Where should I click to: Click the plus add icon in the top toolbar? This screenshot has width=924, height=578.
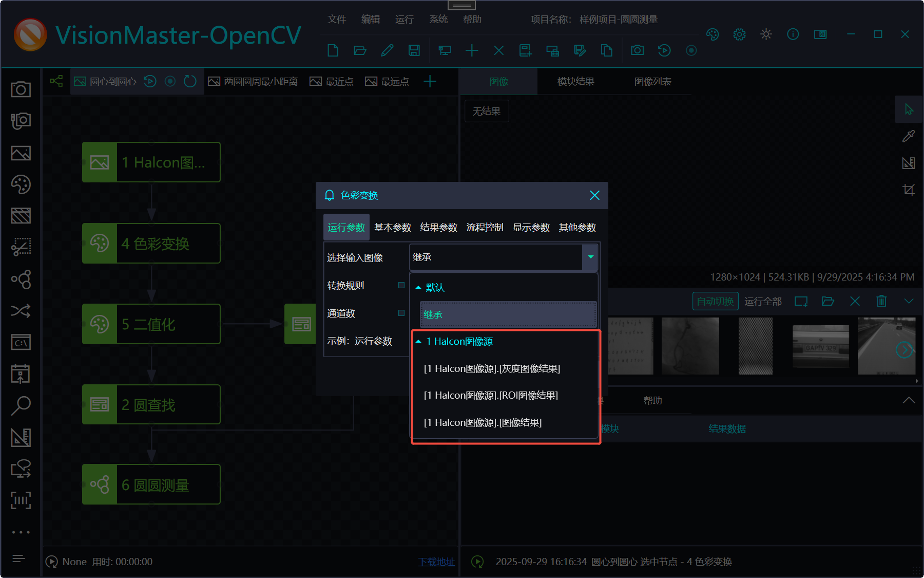472,50
